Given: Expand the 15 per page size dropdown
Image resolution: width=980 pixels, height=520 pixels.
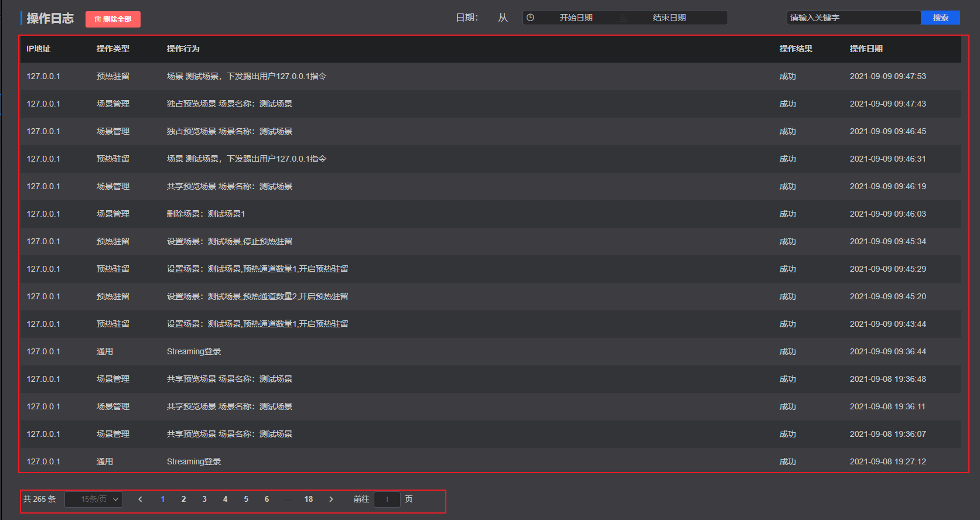Looking at the screenshot, I should point(94,500).
